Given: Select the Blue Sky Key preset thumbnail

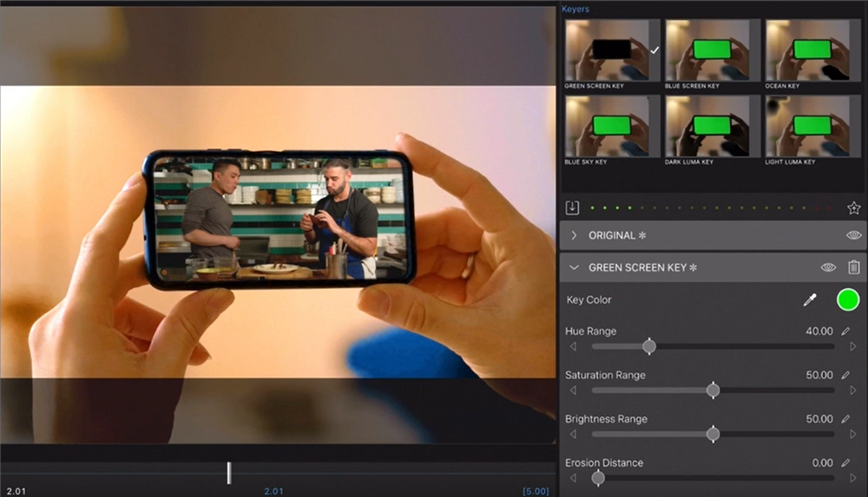Looking at the screenshot, I should coord(612,126).
